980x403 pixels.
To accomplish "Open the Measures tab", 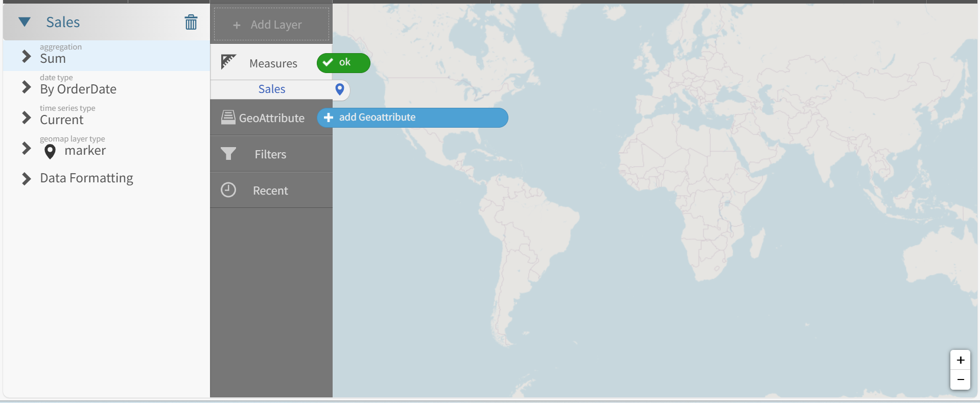I will point(271,62).
